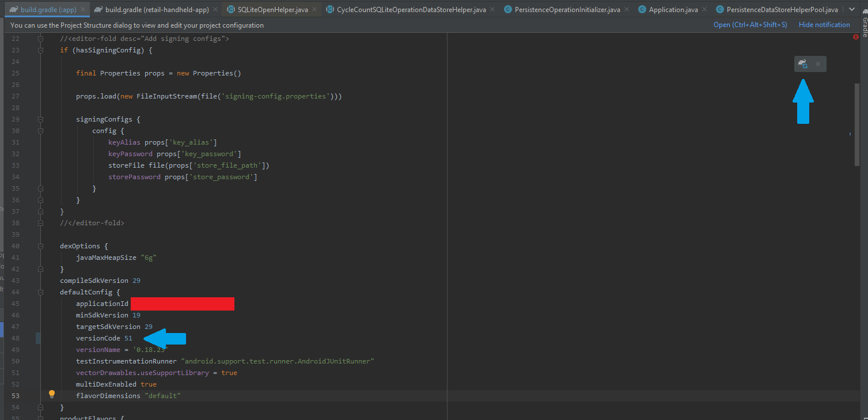Switch to CycleCountSQLiteOperationDataStoreHelper.java tab

(411, 10)
